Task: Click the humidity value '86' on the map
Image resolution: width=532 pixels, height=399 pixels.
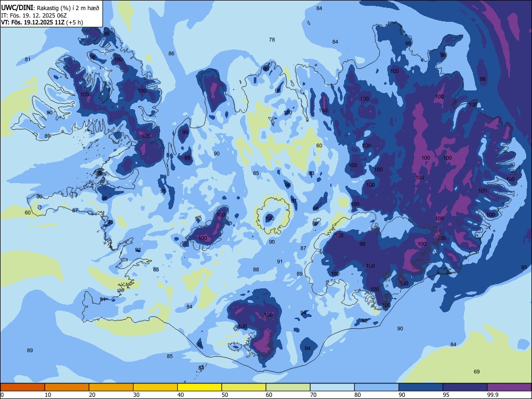Action: pos(171,54)
